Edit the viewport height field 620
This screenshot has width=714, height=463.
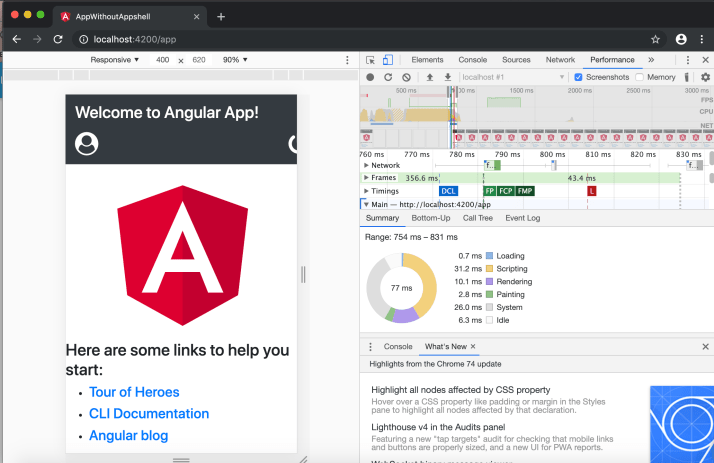(x=199, y=60)
